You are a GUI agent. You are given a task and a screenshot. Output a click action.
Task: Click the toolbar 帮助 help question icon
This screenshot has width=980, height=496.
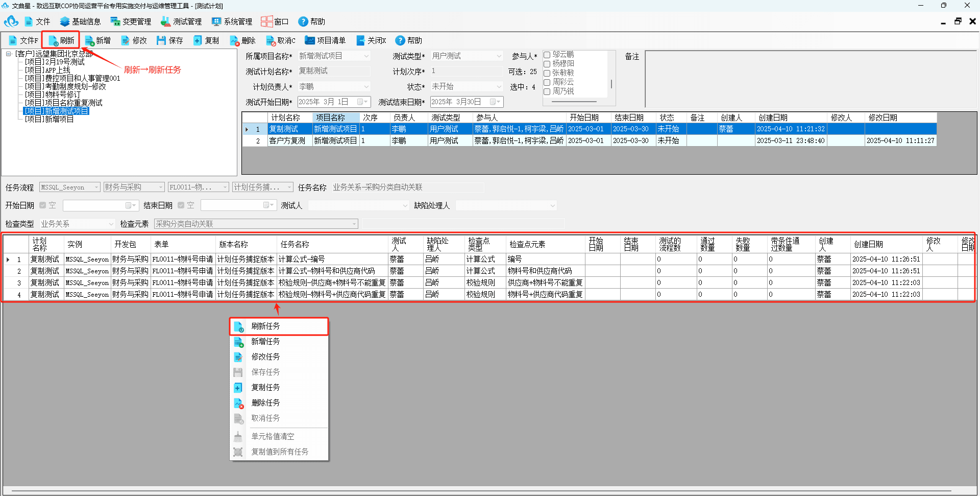coord(400,40)
